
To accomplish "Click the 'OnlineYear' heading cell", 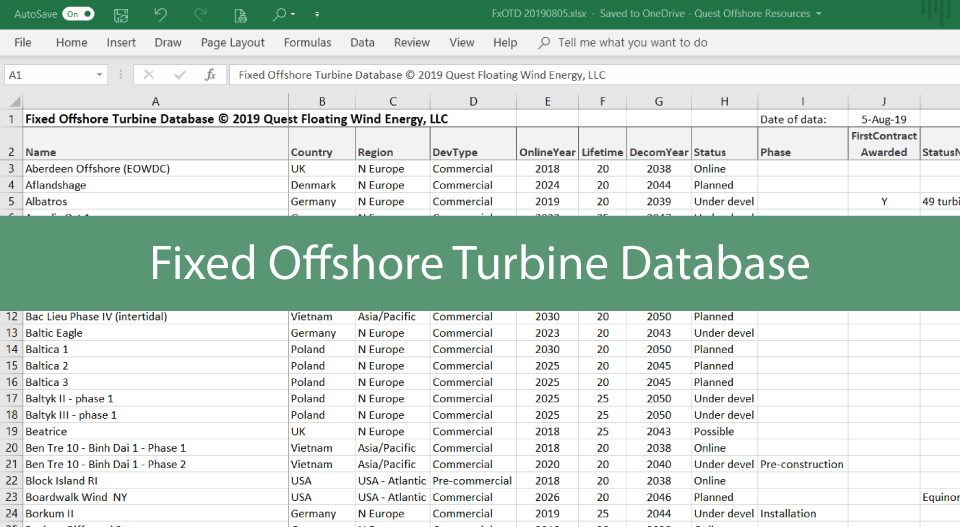I will [547, 144].
